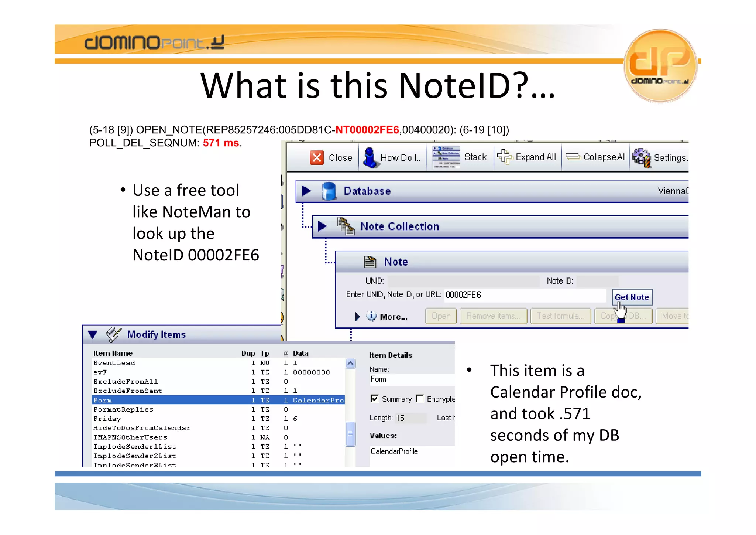Expand the More... disclosure arrow

pyautogui.click(x=357, y=317)
